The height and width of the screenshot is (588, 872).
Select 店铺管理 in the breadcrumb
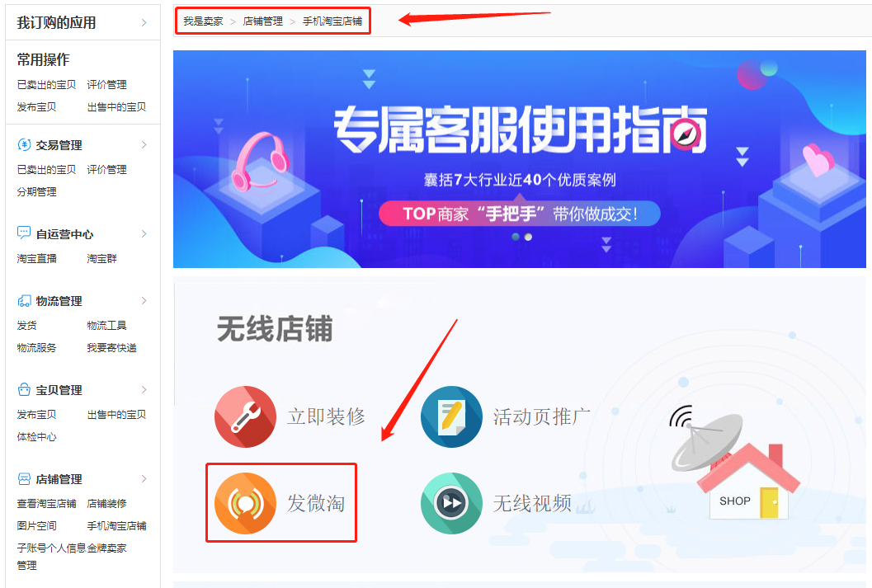point(263,21)
